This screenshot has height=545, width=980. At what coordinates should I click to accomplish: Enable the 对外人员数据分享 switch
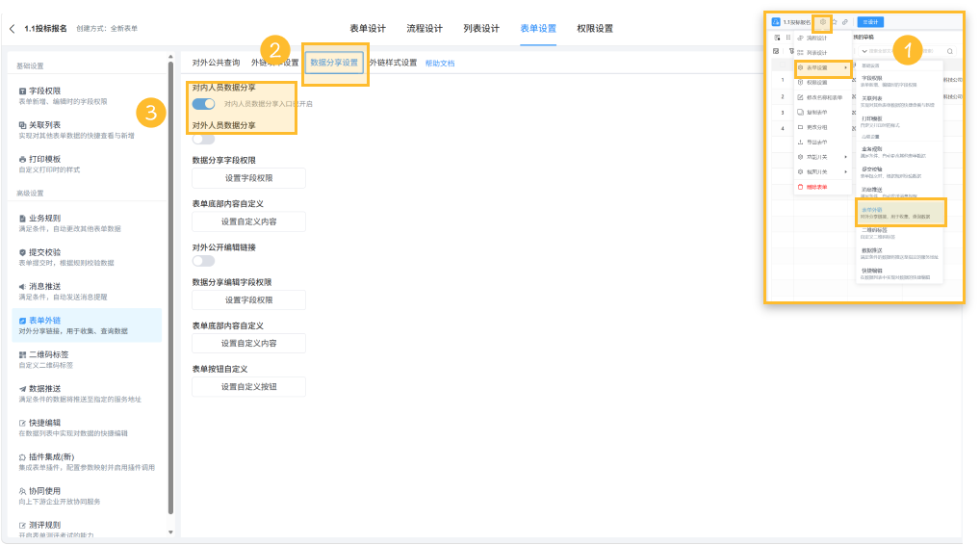coord(204,139)
